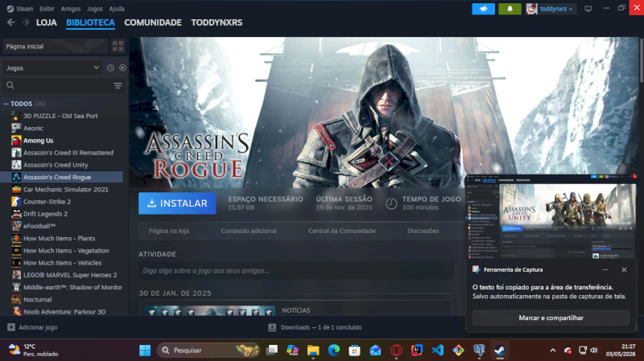This screenshot has height=361, width=644.
Task: Open the Snipping Tool screenshot thumbnail
Action: [551, 216]
